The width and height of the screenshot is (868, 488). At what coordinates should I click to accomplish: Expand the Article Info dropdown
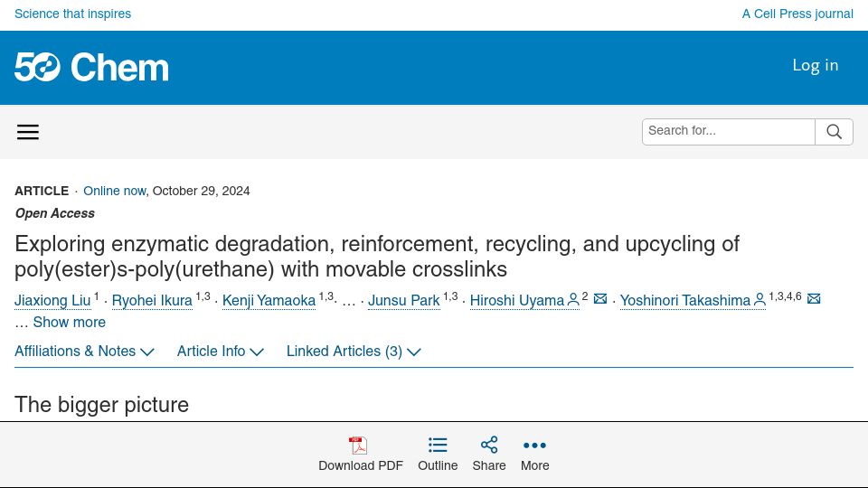[221, 352]
